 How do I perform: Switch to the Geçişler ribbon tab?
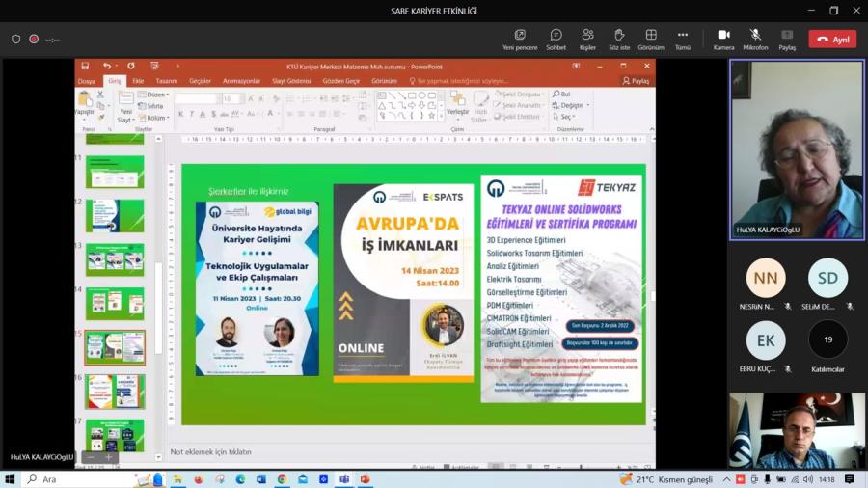(x=200, y=81)
